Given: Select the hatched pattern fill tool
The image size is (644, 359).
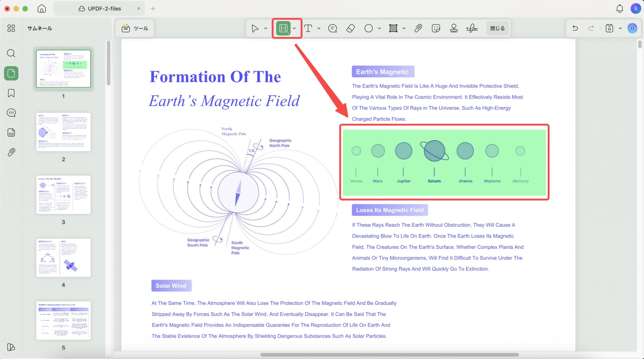Looking at the screenshot, I should (393, 28).
